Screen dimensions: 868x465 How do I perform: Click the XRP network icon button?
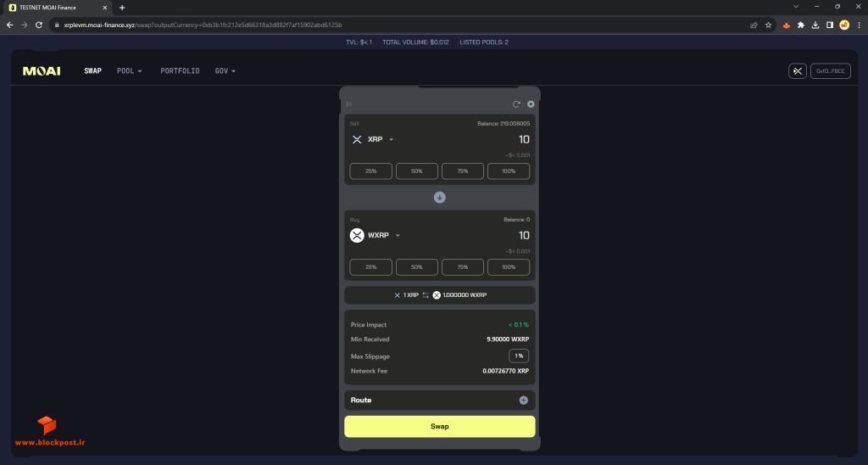coord(797,71)
